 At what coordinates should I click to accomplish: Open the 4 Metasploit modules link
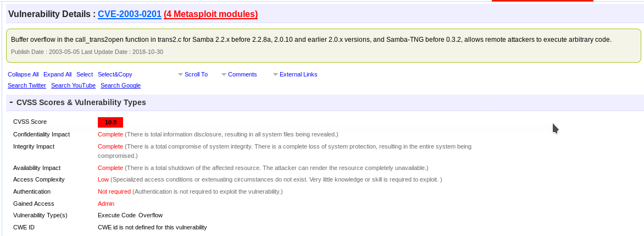coord(210,14)
